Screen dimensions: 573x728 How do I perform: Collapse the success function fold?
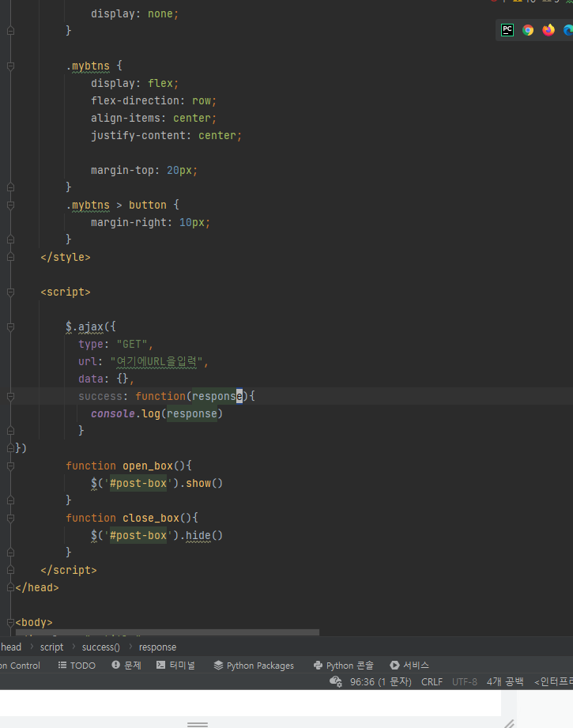click(11, 397)
